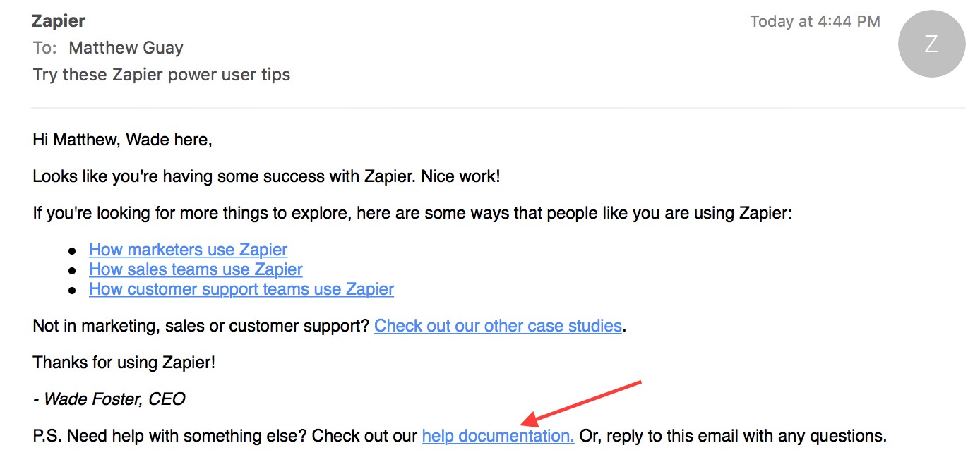Click the "Not in marketing, sales" text
The height and width of the screenshot is (462, 980).
click(202, 326)
